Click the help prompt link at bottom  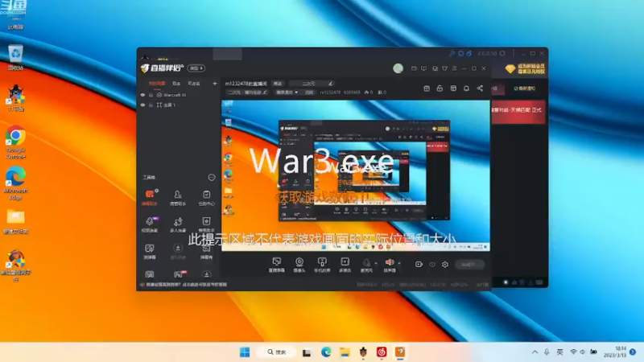[186, 285]
